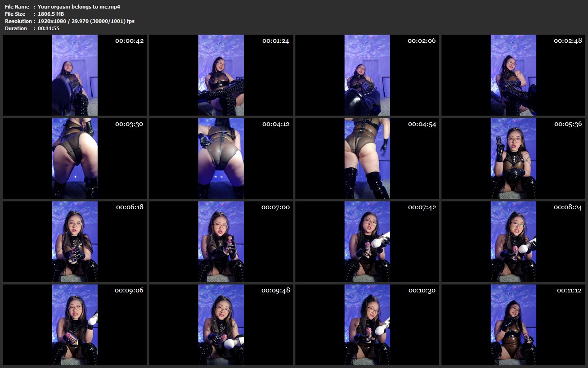Click the 'Resolution' label
The image size is (588, 368).
click(x=18, y=21)
